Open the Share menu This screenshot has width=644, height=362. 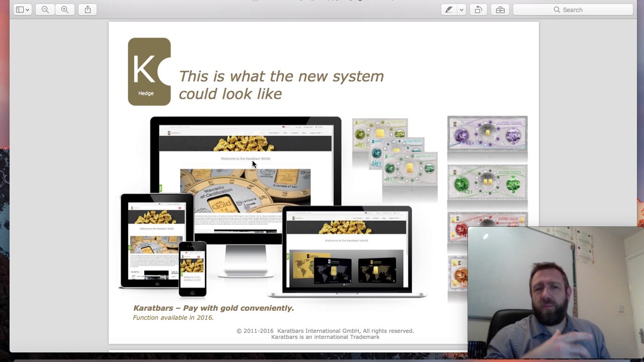[88, 10]
